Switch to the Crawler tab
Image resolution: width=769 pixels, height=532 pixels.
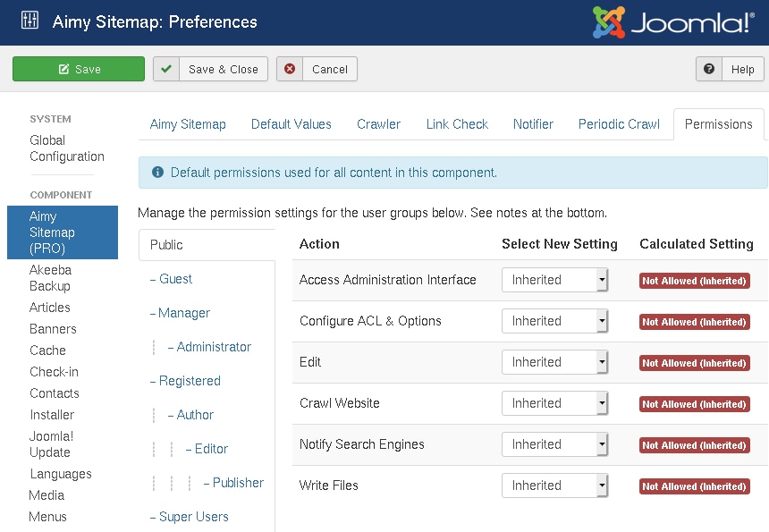pos(378,124)
